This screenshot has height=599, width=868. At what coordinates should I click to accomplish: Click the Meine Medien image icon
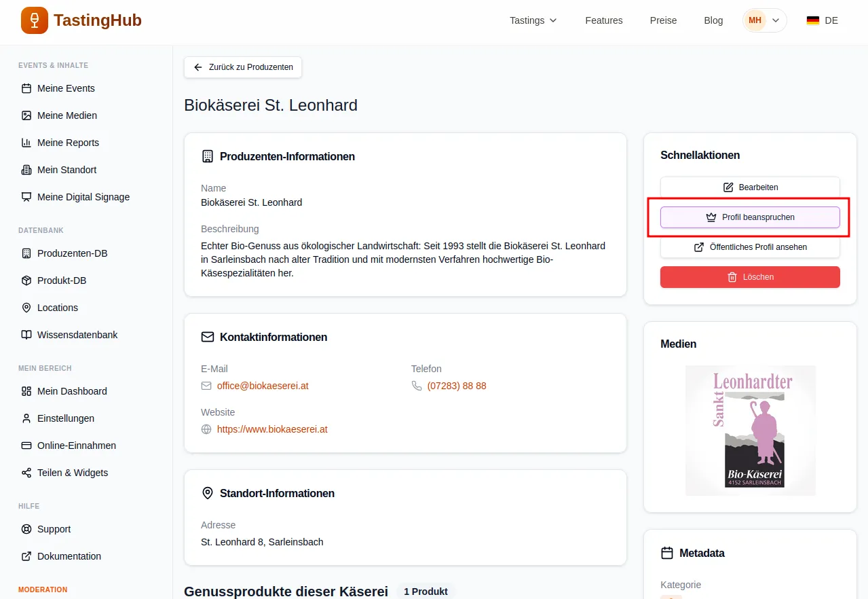26,115
